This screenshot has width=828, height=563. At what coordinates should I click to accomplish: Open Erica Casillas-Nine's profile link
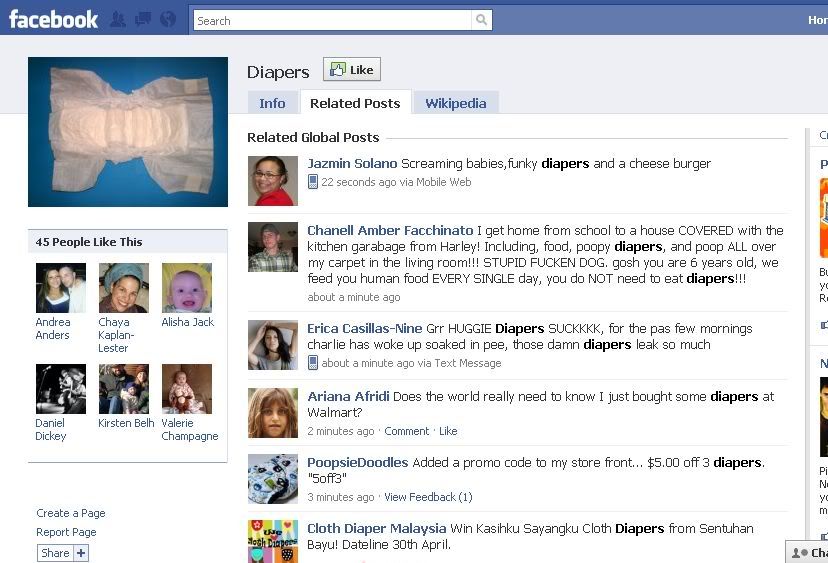[x=365, y=329]
